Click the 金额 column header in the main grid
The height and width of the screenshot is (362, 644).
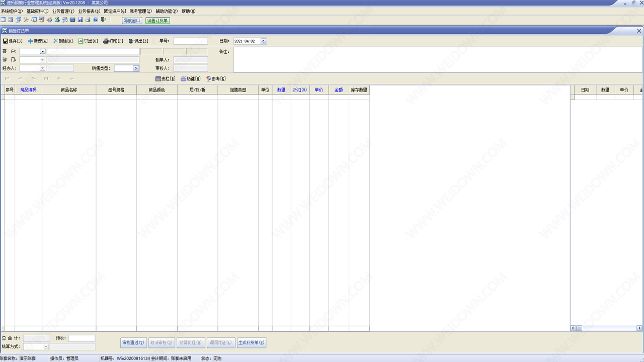(x=339, y=90)
